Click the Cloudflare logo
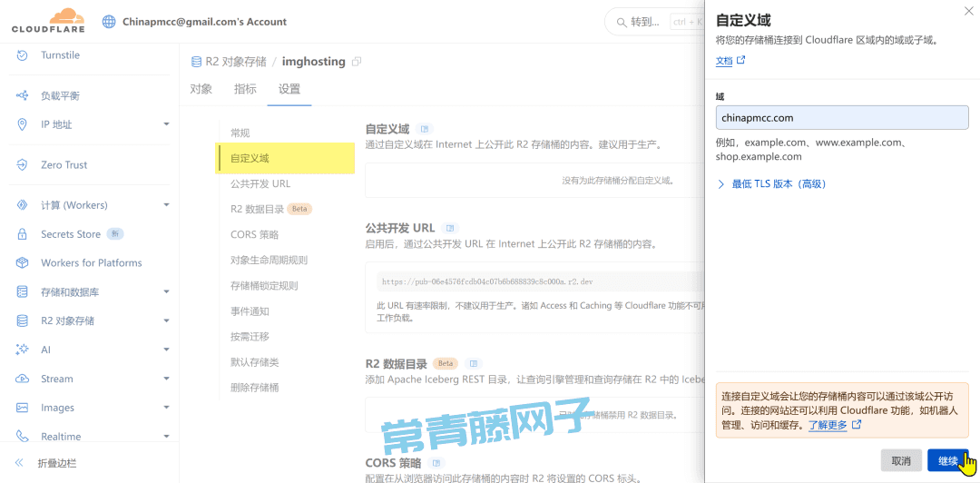 click(48, 22)
